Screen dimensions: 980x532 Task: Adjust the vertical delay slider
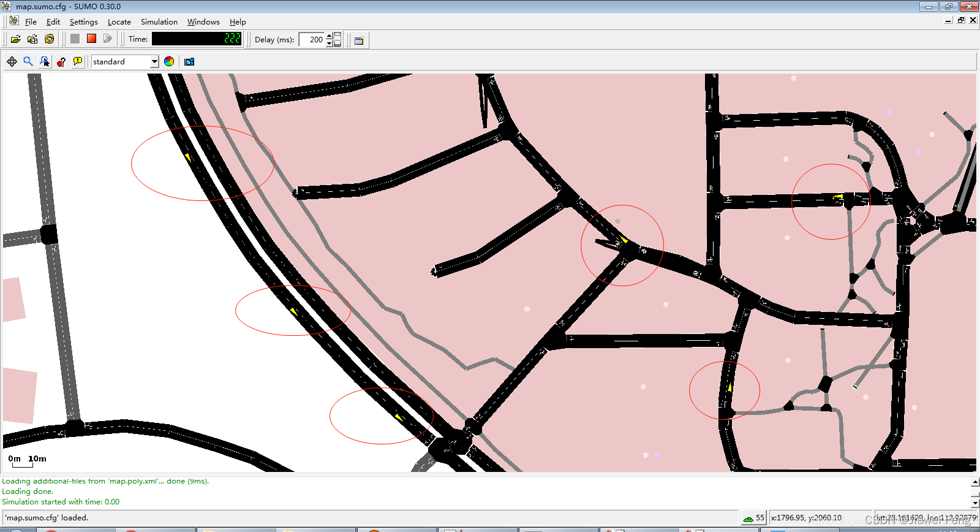click(x=337, y=39)
